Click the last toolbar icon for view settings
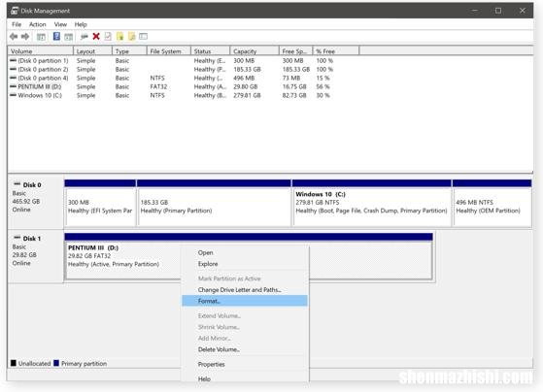 point(143,36)
